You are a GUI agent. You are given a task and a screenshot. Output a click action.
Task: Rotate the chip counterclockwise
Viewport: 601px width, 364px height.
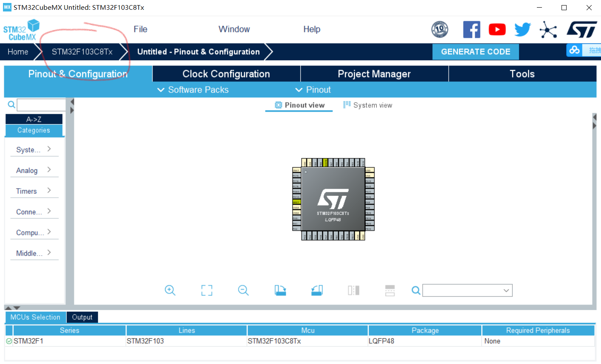[317, 291]
